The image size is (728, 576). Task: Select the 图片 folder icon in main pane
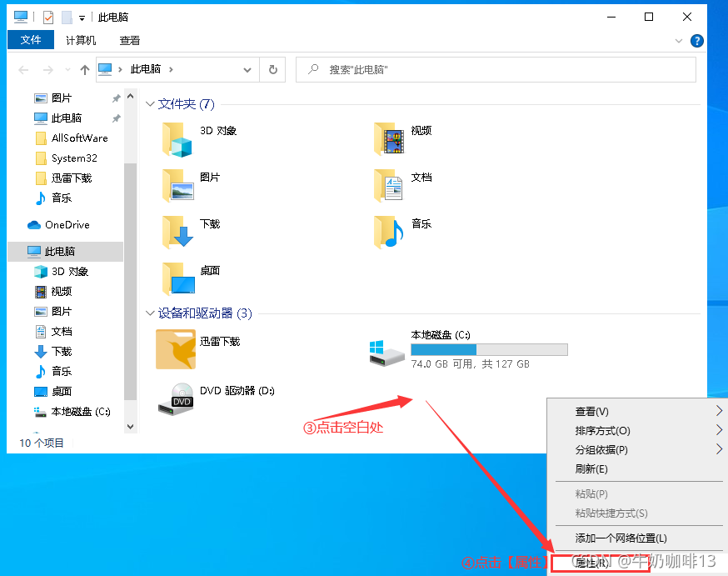point(177,185)
